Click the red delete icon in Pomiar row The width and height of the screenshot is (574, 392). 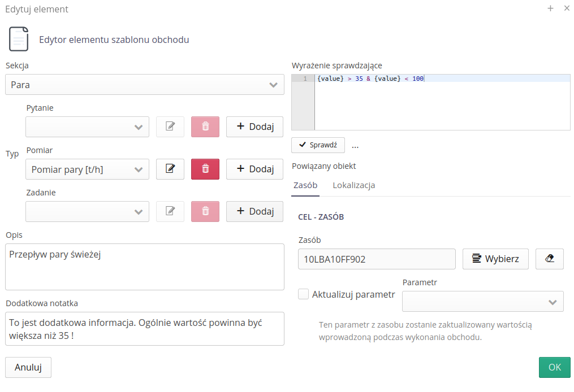(x=205, y=169)
